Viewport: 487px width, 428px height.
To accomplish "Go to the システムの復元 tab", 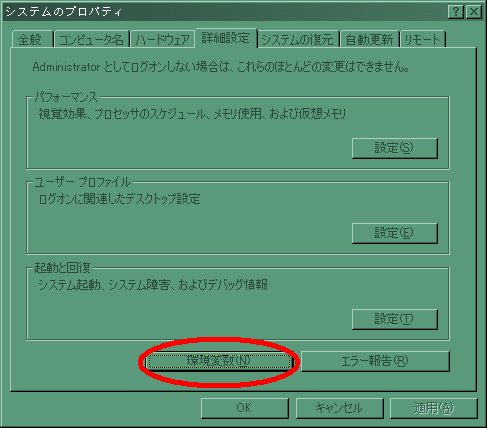I will coord(298,40).
